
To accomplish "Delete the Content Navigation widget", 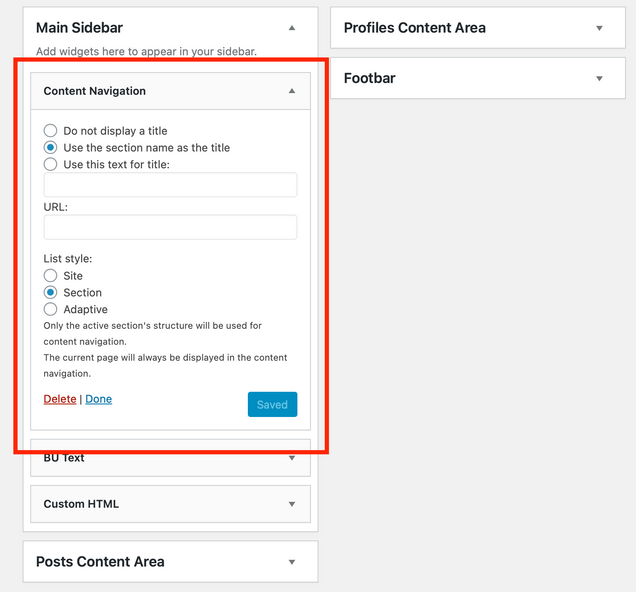I will [x=60, y=399].
